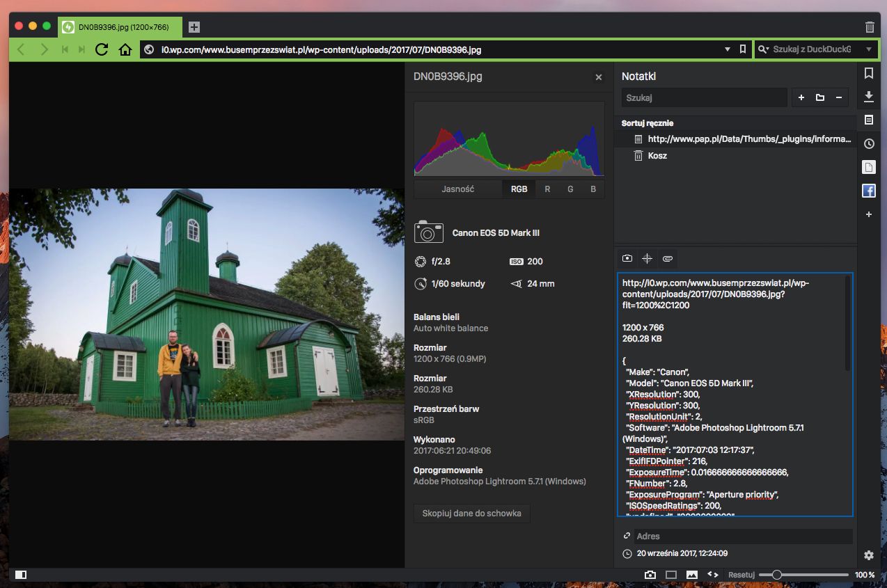The height and width of the screenshot is (588, 887).
Task: Click the page zoom slider handle
Action: [776, 575]
